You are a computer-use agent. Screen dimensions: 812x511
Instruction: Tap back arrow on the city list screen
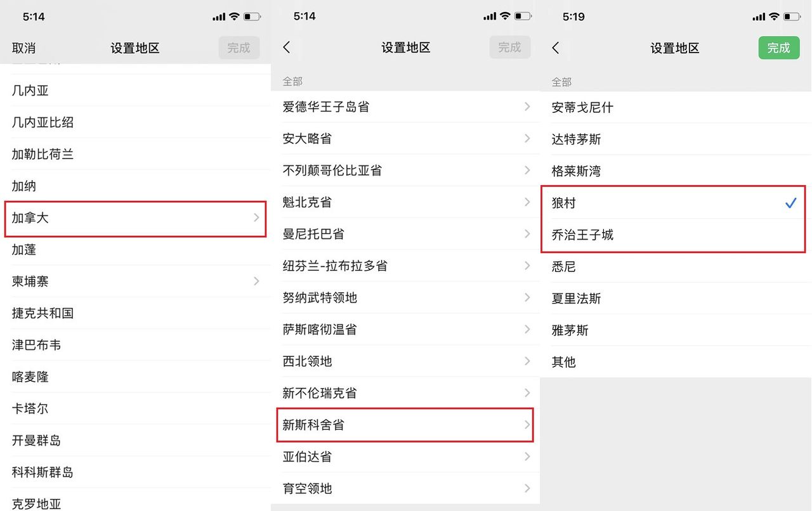(556, 48)
